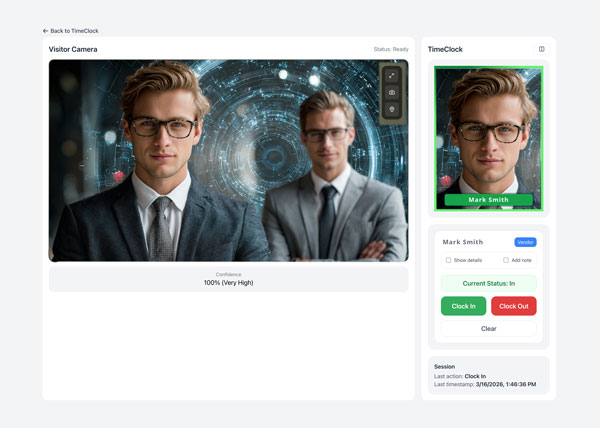Check the Add note checkbox
600x428 pixels.
506,260
